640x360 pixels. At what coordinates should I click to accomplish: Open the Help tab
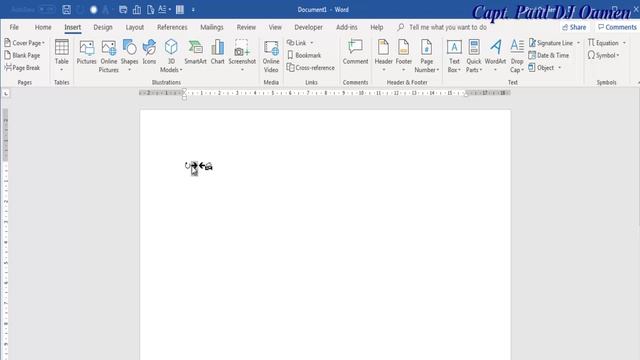coord(377,27)
